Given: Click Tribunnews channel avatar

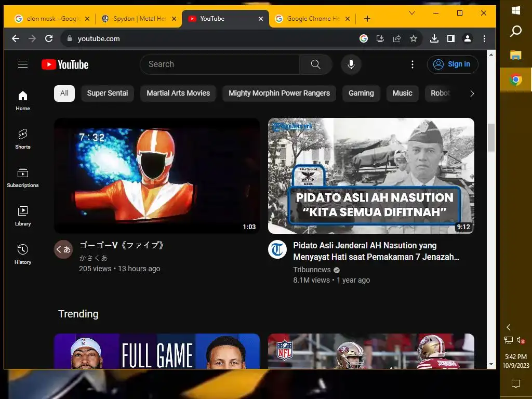Looking at the screenshot, I should [x=277, y=250].
